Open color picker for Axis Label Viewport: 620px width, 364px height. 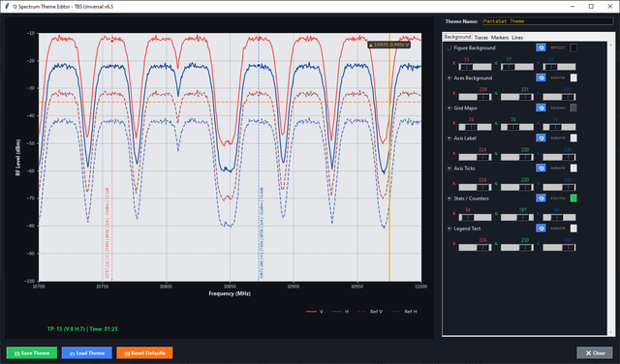coord(541,137)
